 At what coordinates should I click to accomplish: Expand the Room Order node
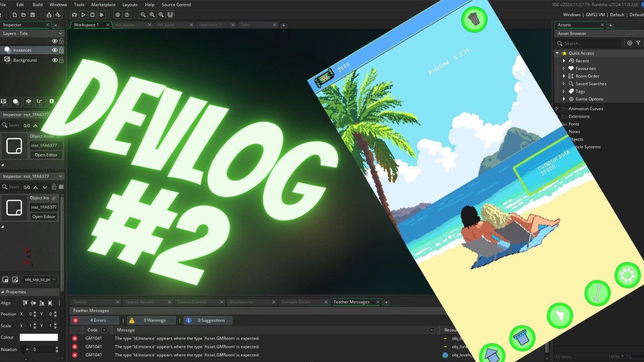click(564, 76)
